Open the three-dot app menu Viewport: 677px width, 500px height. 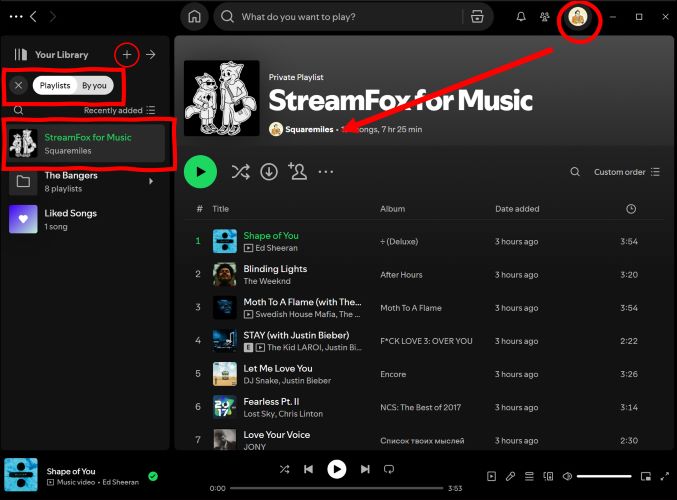coord(16,17)
